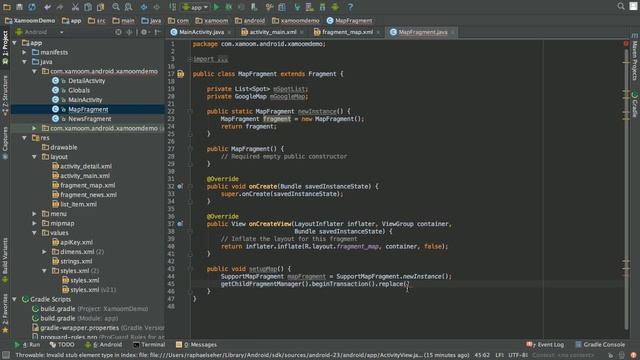Click the Copy icon in toolbar
The width and height of the screenshot is (640, 360).
[88, 7]
